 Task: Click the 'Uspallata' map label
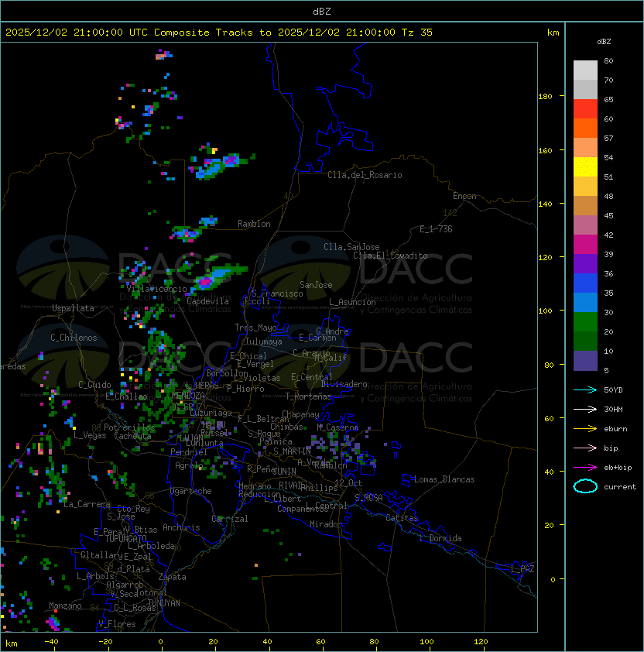73,308
